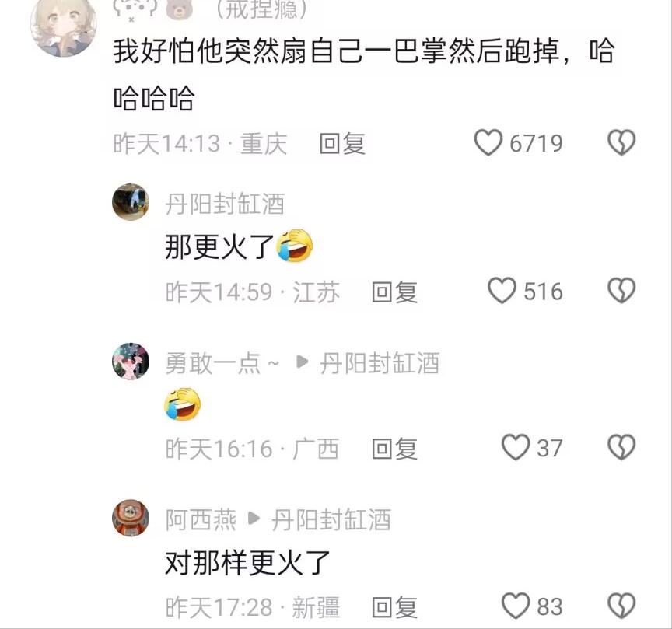
Task: Reply to 丹阳封缸酒's comment at 14:59
Action: coord(394,292)
